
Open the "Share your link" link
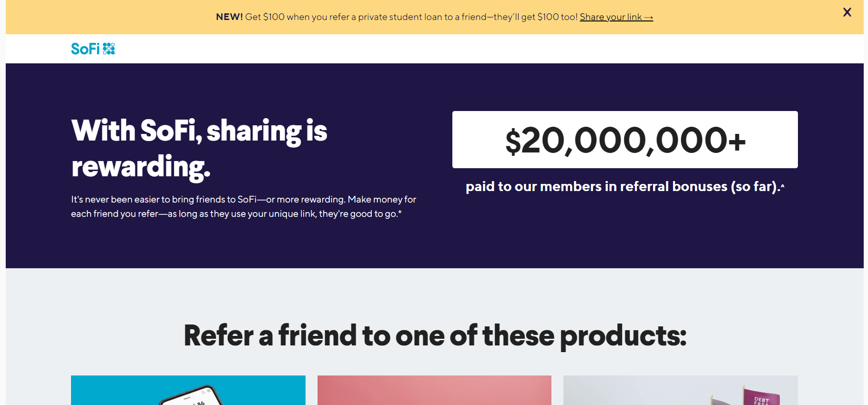(611, 17)
